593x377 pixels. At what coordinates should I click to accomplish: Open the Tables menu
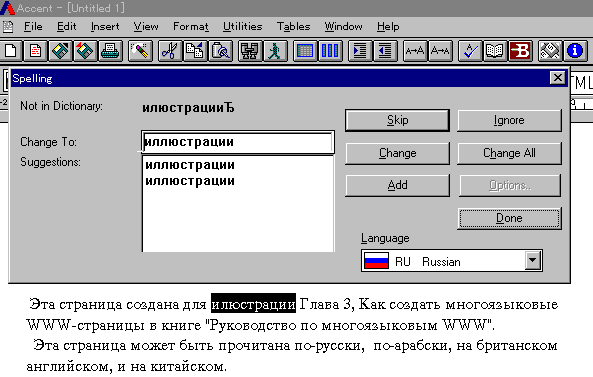click(x=293, y=26)
